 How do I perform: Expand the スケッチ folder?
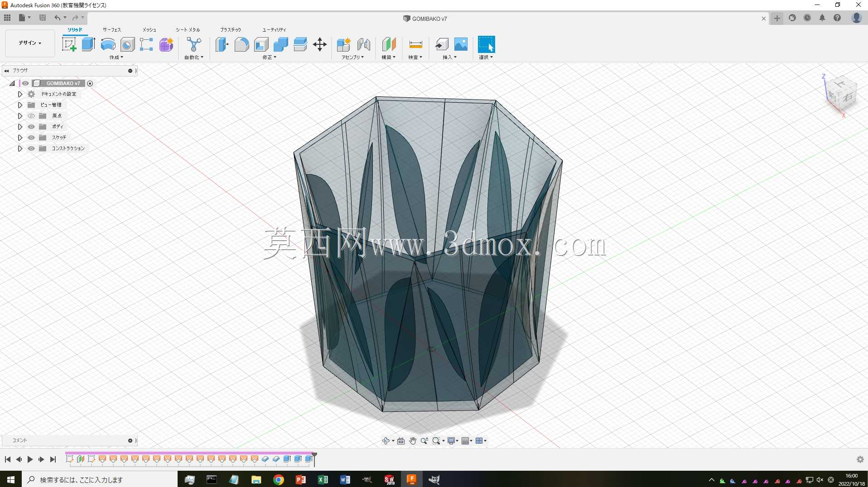tap(20, 138)
